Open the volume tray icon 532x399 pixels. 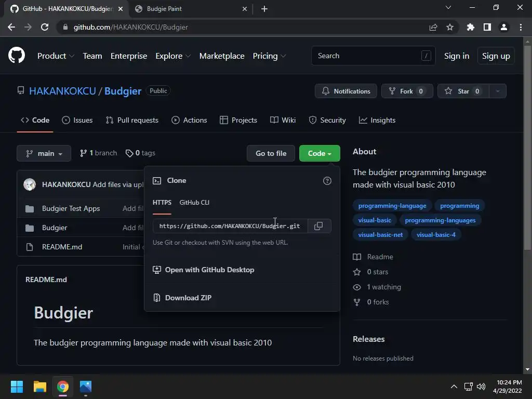tap(481, 387)
